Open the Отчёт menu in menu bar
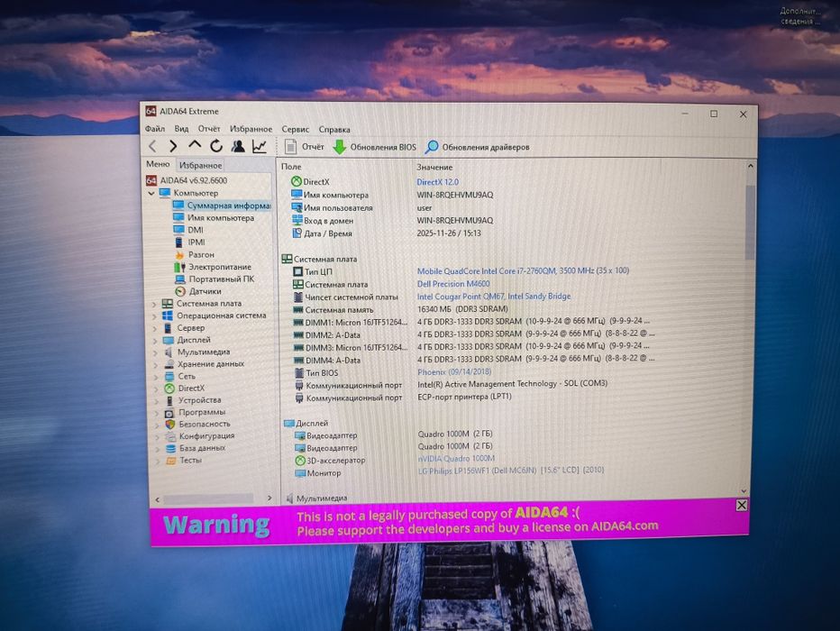 click(209, 129)
